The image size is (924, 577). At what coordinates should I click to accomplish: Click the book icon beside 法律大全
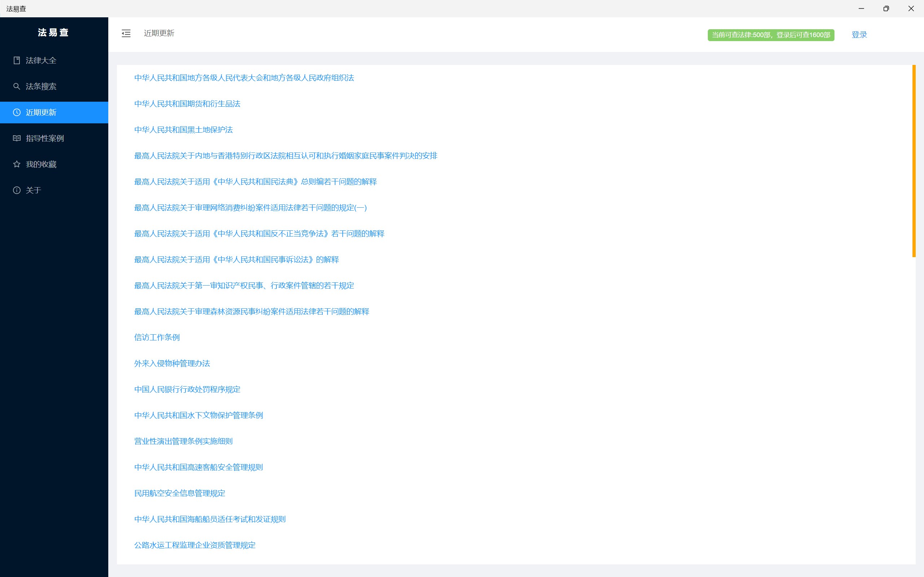[x=16, y=60]
